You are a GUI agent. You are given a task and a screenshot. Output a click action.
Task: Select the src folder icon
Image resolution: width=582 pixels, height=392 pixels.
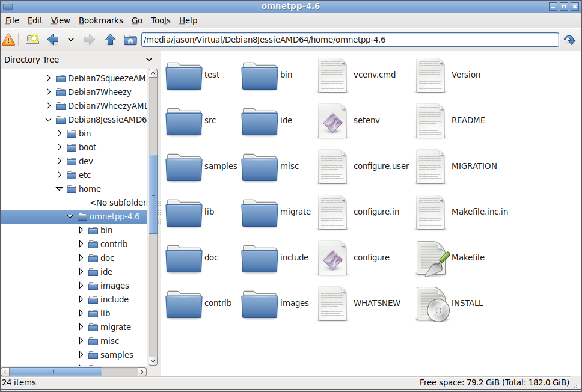coord(184,121)
